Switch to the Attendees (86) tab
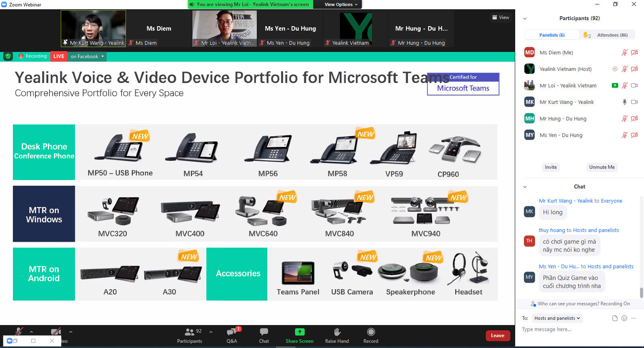The height and width of the screenshot is (348, 644). [612, 35]
